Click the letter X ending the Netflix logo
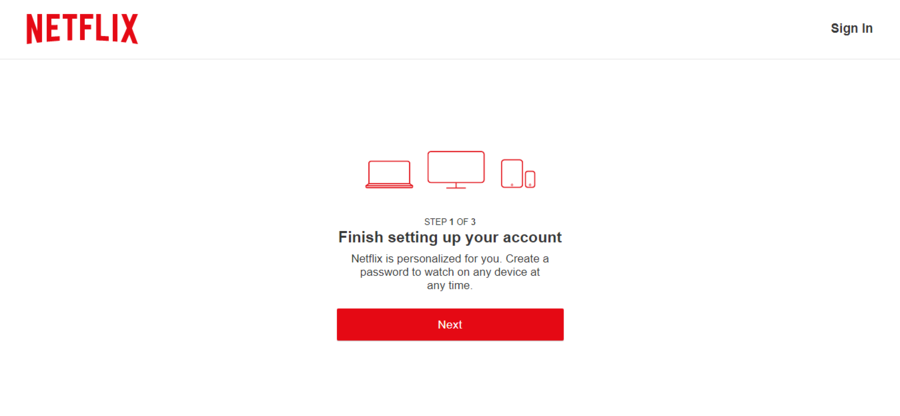The height and width of the screenshot is (416, 900). (129, 29)
